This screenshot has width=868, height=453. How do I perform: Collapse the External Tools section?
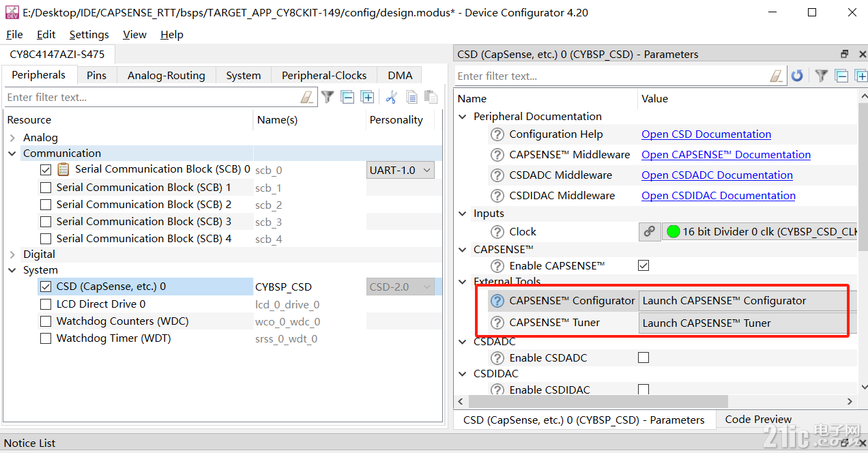pos(462,281)
